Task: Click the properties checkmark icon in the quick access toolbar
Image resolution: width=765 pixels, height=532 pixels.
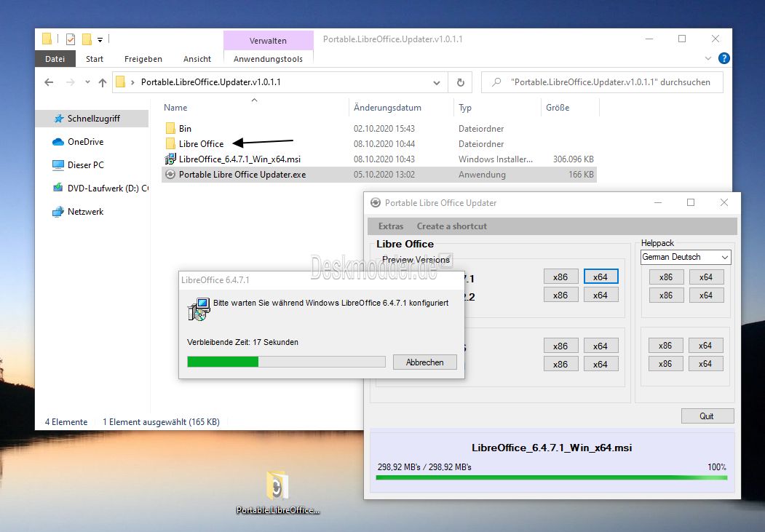Action: coord(71,39)
